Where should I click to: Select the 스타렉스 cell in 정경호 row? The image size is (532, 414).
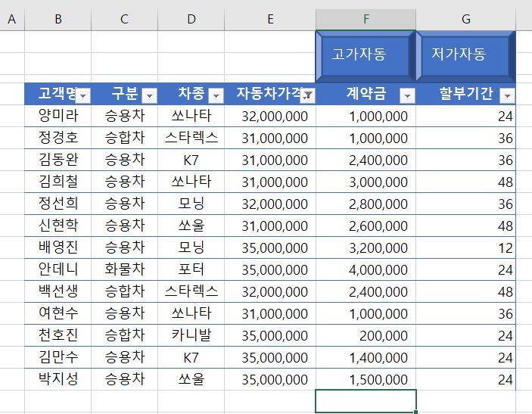(191, 138)
